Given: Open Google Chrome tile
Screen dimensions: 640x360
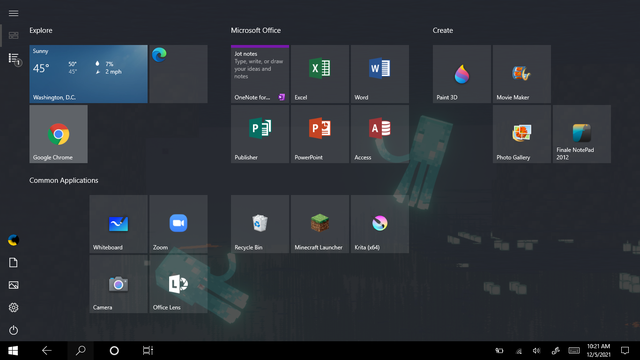Looking at the screenshot, I should [58, 134].
